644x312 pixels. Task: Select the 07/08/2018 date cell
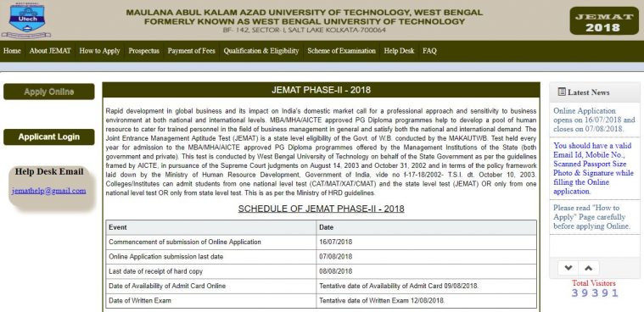[x=426, y=257]
